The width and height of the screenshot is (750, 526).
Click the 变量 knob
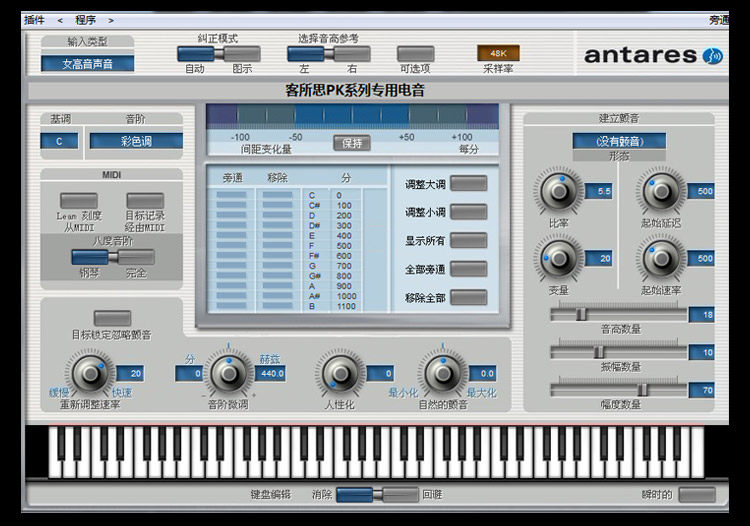(559, 259)
